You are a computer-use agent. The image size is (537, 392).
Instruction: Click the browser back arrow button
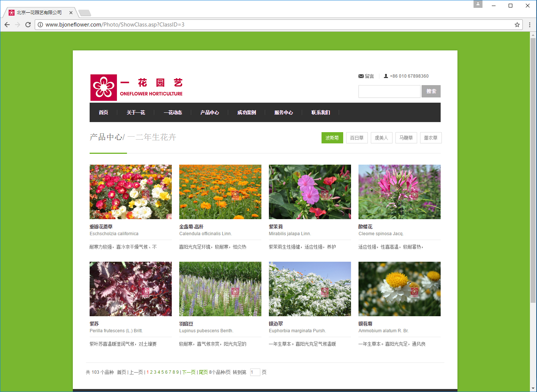click(7, 25)
